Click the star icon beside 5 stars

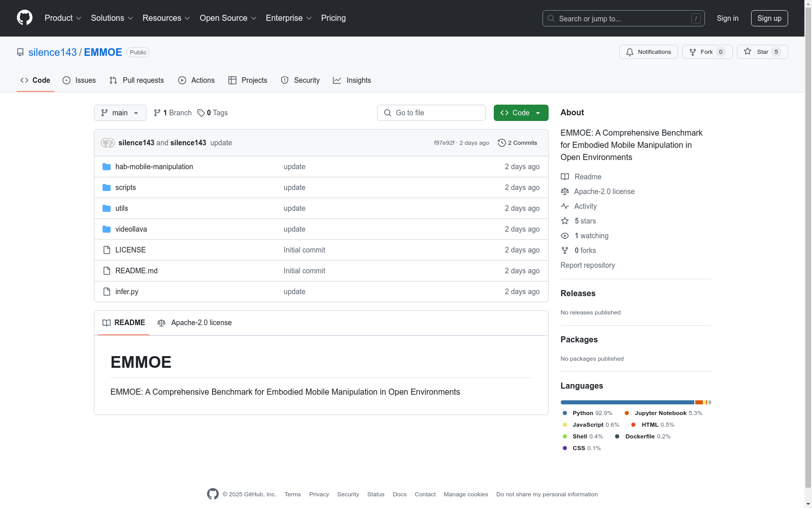point(565,221)
